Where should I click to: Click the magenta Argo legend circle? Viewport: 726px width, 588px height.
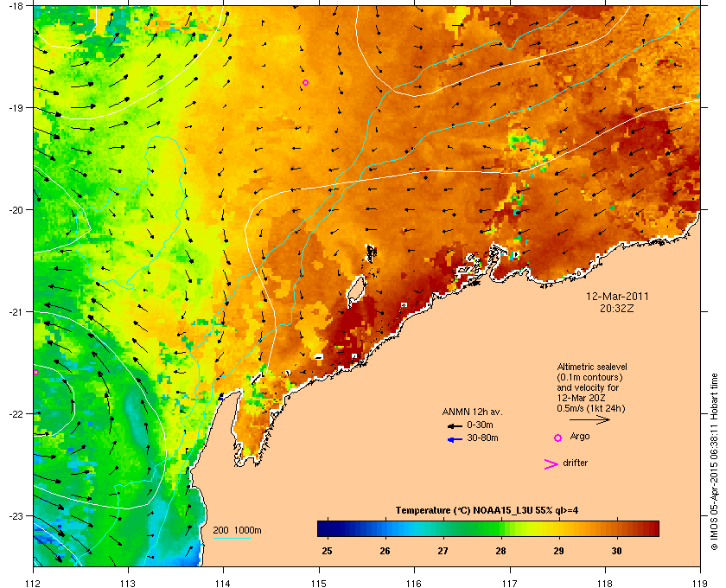[558, 438]
